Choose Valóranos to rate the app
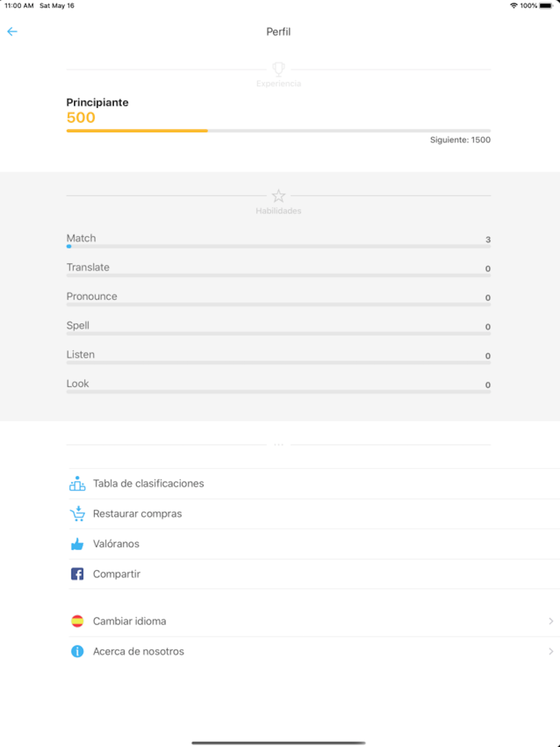This screenshot has width=560, height=747. 314,544
